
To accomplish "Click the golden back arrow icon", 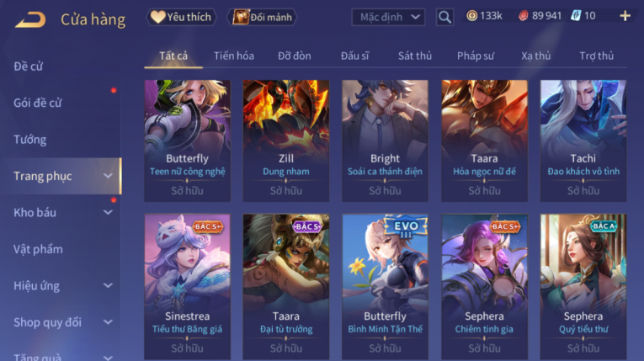I will click(30, 19).
